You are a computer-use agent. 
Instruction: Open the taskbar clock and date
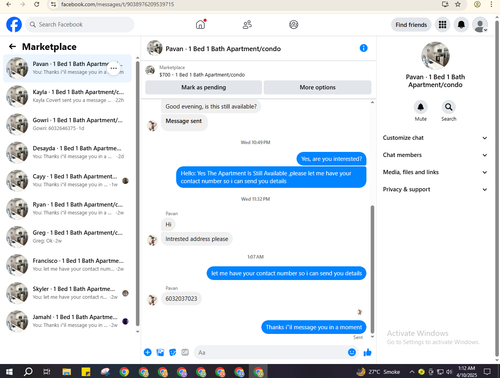[x=466, y=371]
